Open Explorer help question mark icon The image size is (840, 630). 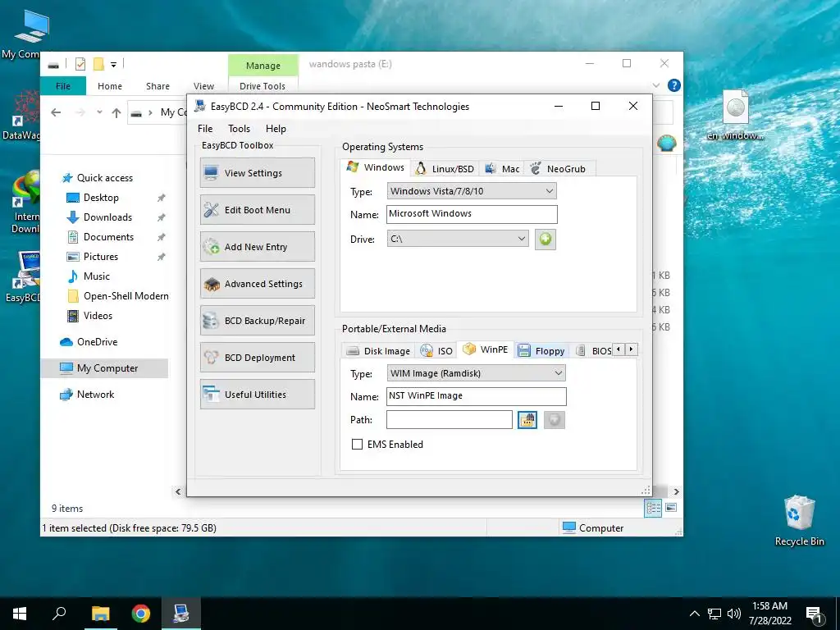(674, 85)
